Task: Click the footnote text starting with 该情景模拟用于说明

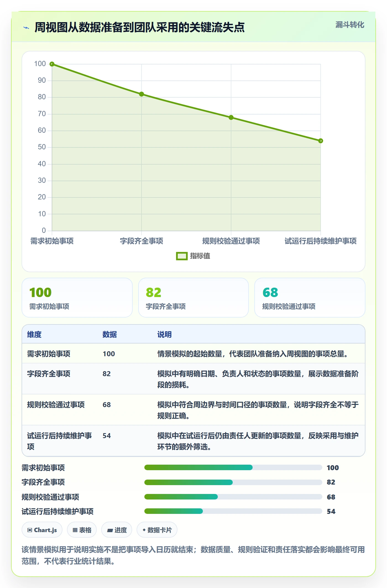Action: coord(193,555)
